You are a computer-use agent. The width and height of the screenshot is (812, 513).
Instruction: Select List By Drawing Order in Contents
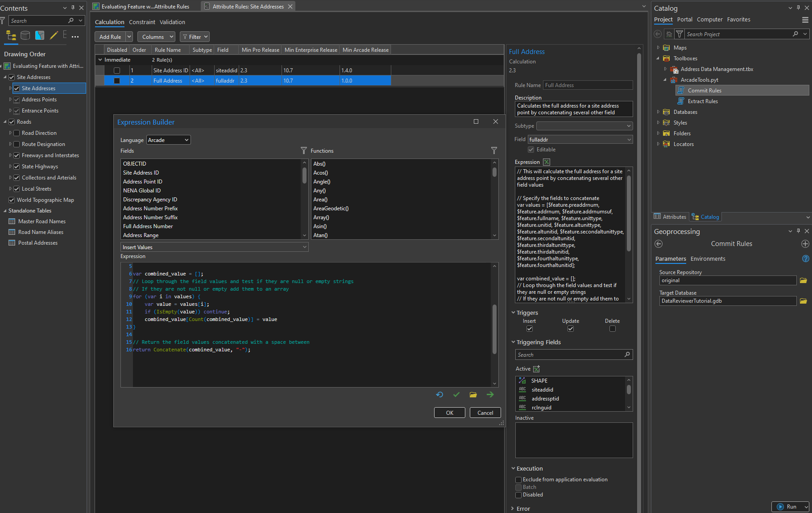pyautogui.click(x=11, y=36)
